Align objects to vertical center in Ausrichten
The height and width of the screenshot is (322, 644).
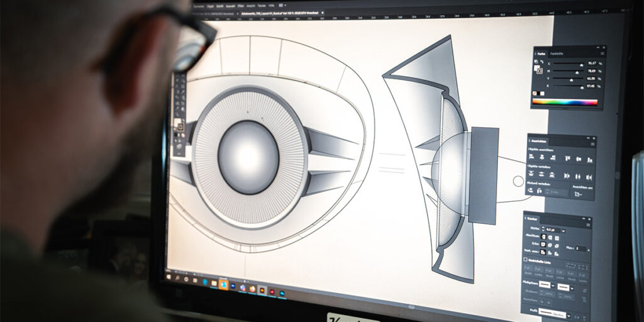579,159
